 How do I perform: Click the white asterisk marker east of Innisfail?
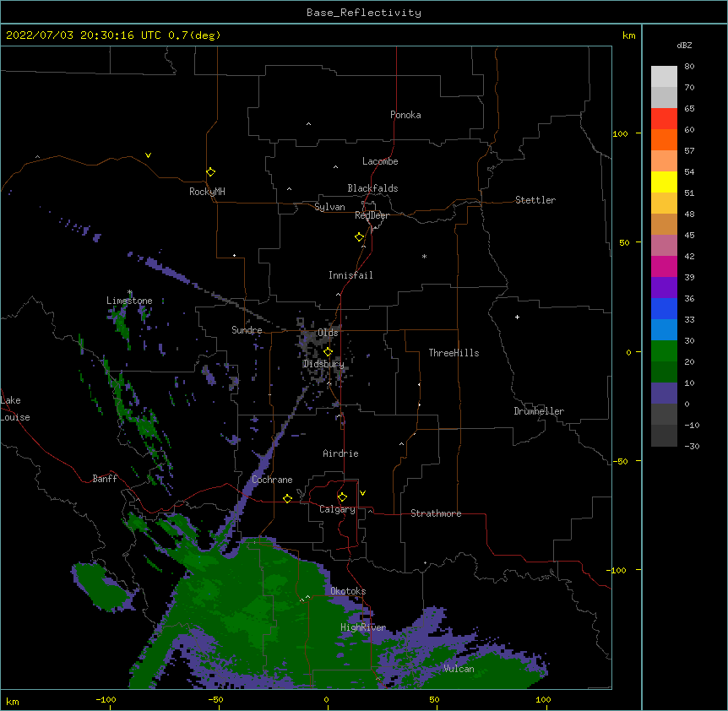tap(424, 256)
